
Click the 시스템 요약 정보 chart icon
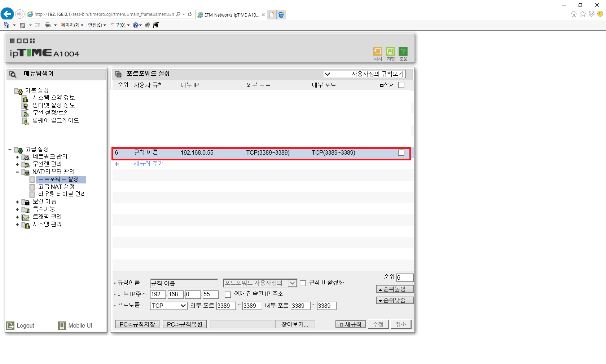coord(25,98)
